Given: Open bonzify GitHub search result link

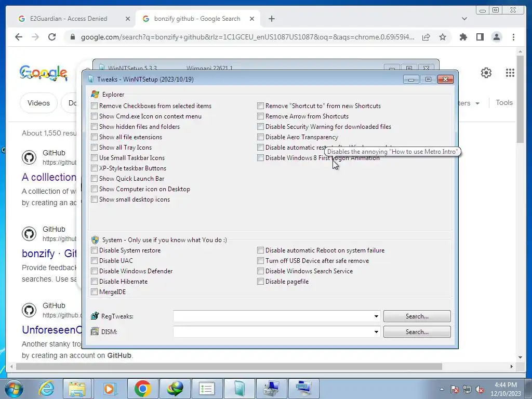Looking at the screenshot, I should pyautogui.click(x=49, y=254).
